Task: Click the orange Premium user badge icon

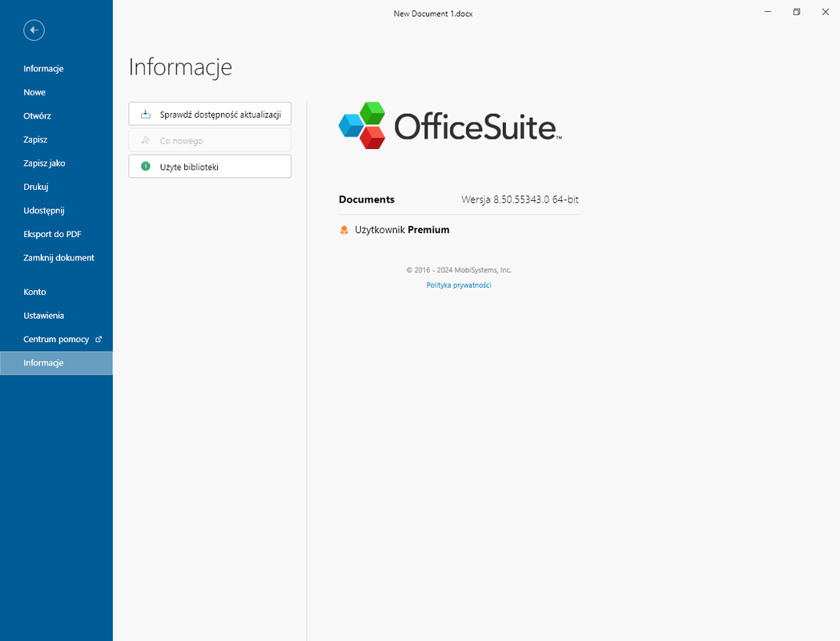Action: [344, 230]
